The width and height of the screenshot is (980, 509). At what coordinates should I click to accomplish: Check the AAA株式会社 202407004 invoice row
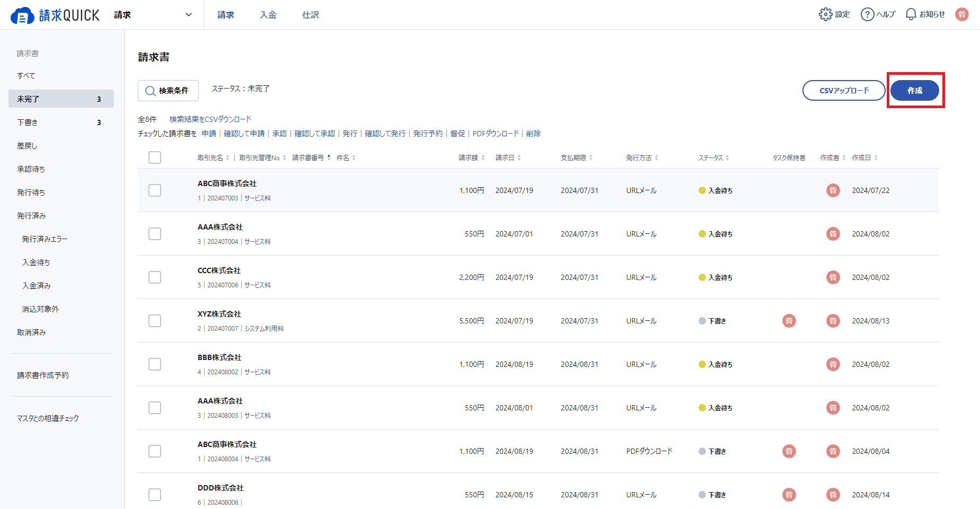[x=155, y=234]
